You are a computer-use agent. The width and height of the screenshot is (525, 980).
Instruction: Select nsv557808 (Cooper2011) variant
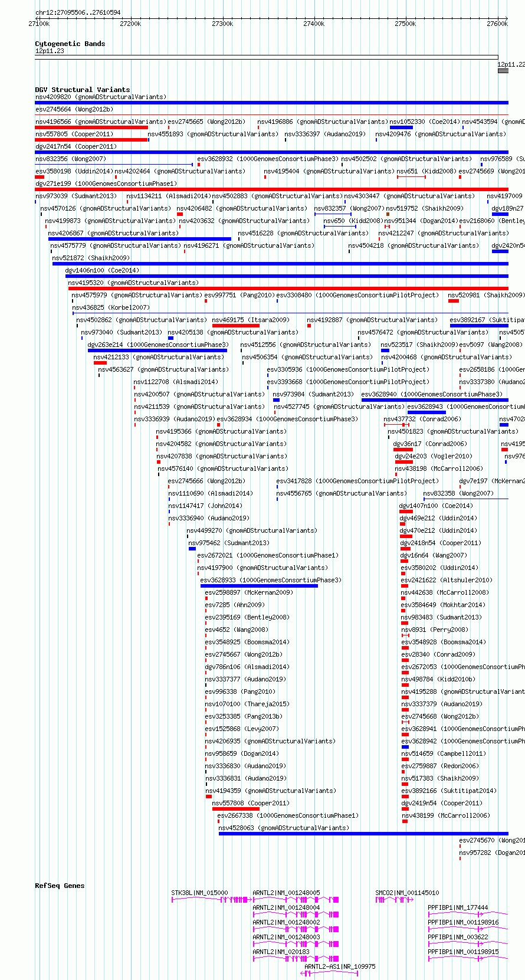(251, 803)
